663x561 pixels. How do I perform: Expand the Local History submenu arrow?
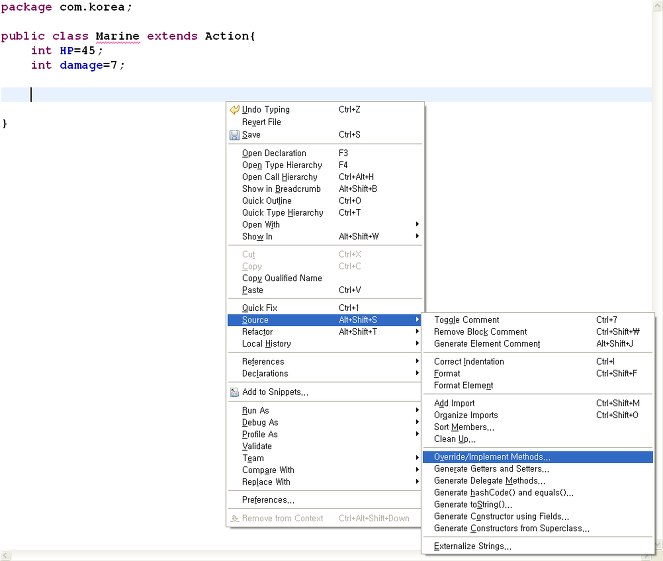click(417, 343)
